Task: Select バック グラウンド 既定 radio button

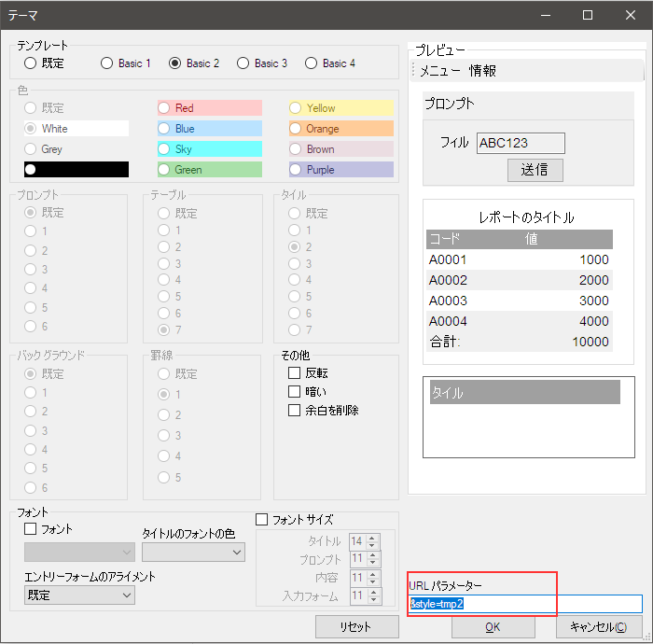Action: pos(31,373)
